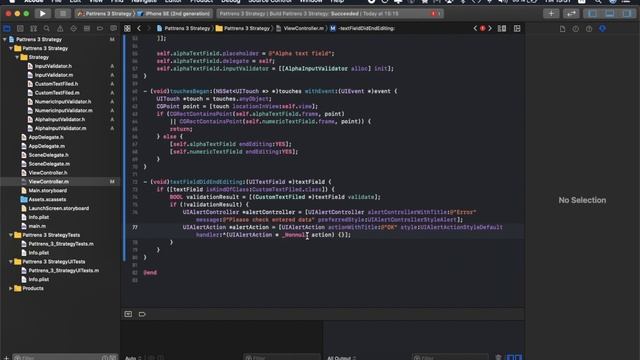Click the red error badge in activity bar
The image size is (640, 360).
tap(433, 13)
